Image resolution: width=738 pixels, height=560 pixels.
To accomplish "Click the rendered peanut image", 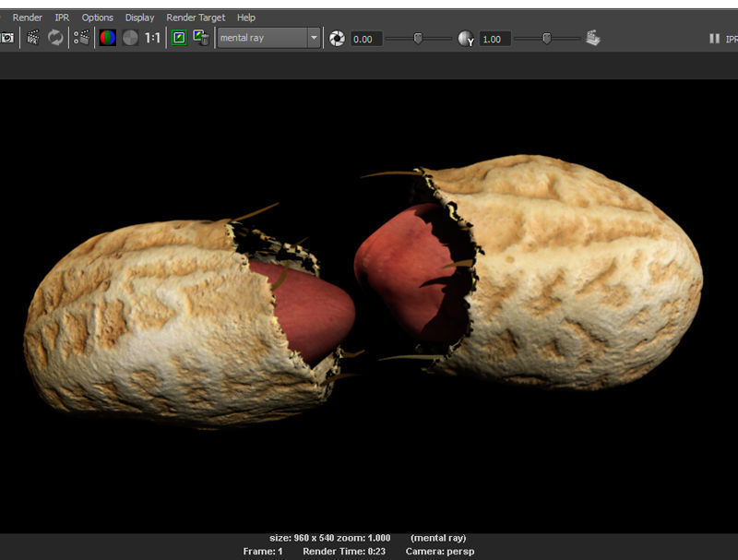I will [x=369, y=306].
